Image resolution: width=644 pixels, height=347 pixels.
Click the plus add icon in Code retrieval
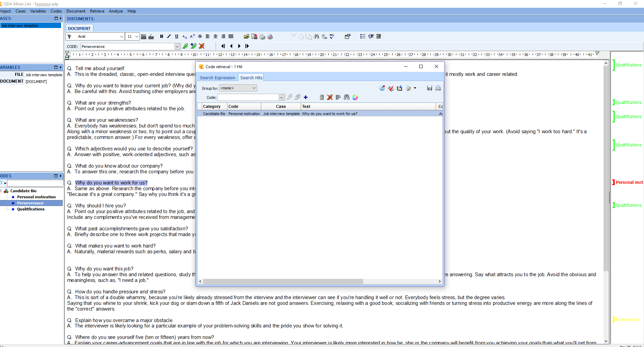(306, 97)
